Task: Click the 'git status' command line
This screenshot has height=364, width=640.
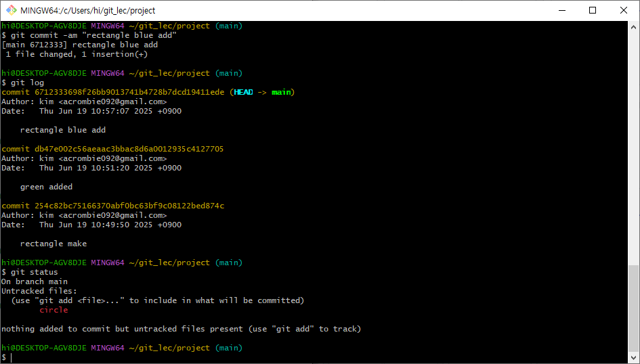Action: 29,272
